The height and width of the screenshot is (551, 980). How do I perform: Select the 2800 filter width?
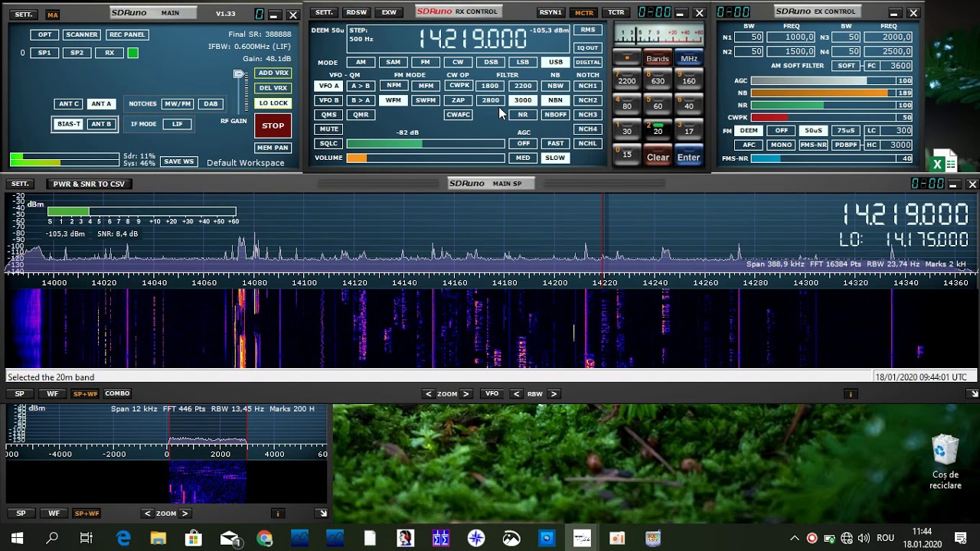click(490, 100)
